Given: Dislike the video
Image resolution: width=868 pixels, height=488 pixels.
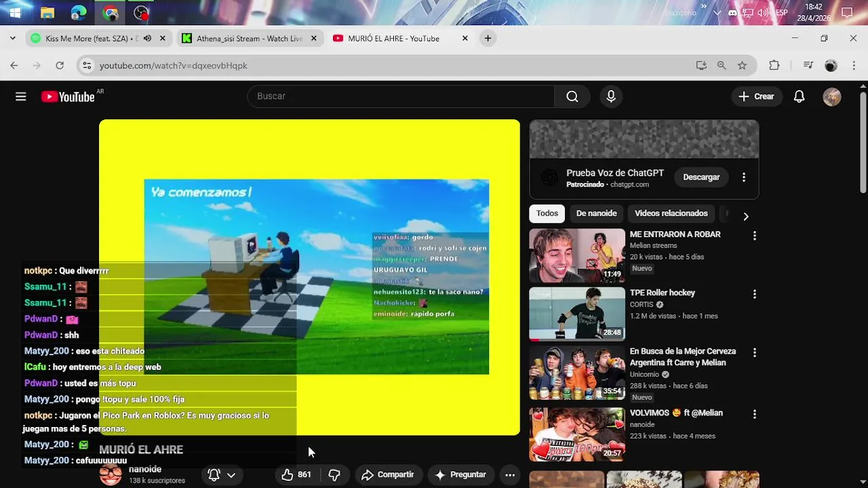Looking at the screenshot, I should [x=334, y=474].
